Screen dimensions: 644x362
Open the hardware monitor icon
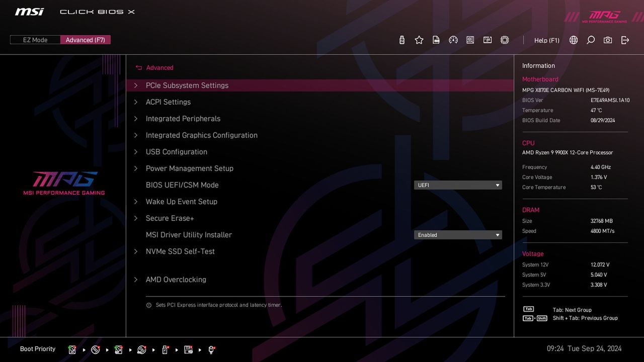coord(470,40)
